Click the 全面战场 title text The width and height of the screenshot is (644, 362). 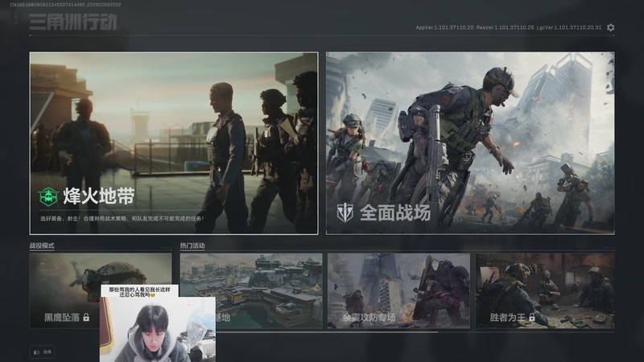395,212
